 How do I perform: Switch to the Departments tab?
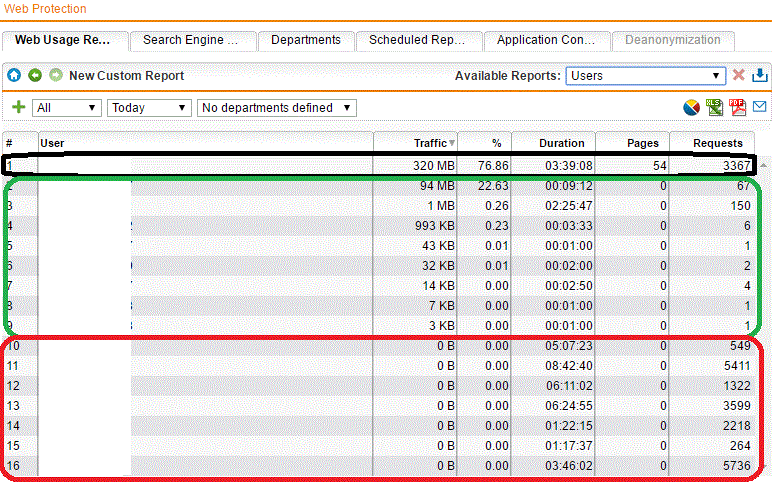(x=306, y=41)
